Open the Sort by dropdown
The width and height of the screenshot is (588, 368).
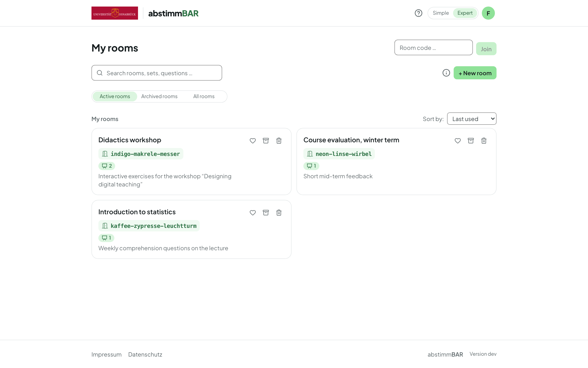point(471,119)
